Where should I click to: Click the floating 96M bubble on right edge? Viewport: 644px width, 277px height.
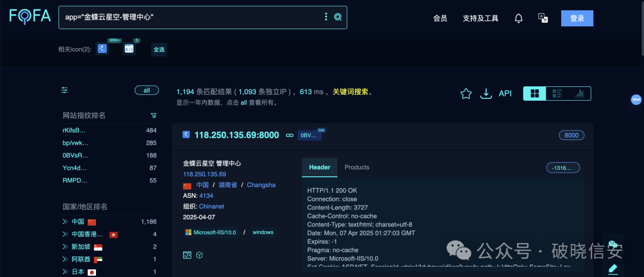tap(636, 99)
